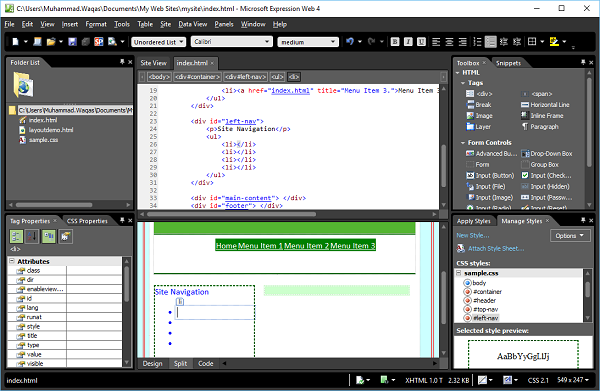Click the Bold formatting button
600x391 pixels.
tap(395, 42)
